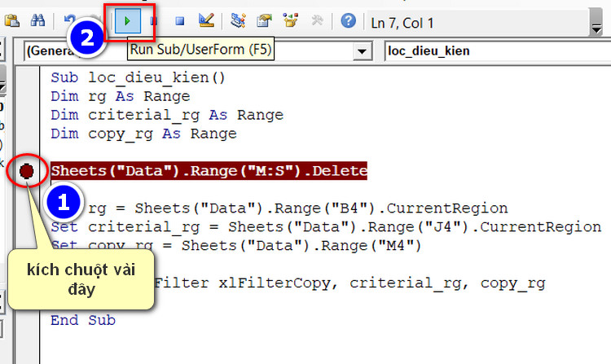Expand the Object (General) dropdown arrow
Screen dimensions: 611x364
pyautogui.click(x=362, y=51)
